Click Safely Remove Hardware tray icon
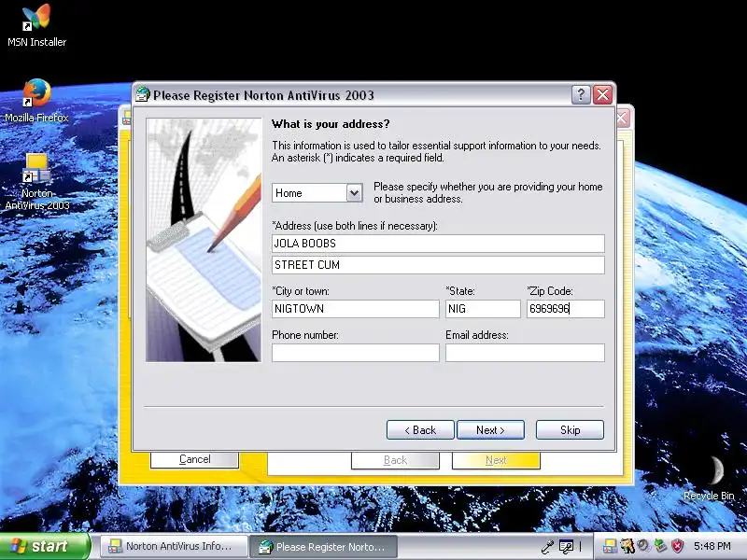Image resolution: width=747 pixels, height=560 pixels. pos(660,546)
